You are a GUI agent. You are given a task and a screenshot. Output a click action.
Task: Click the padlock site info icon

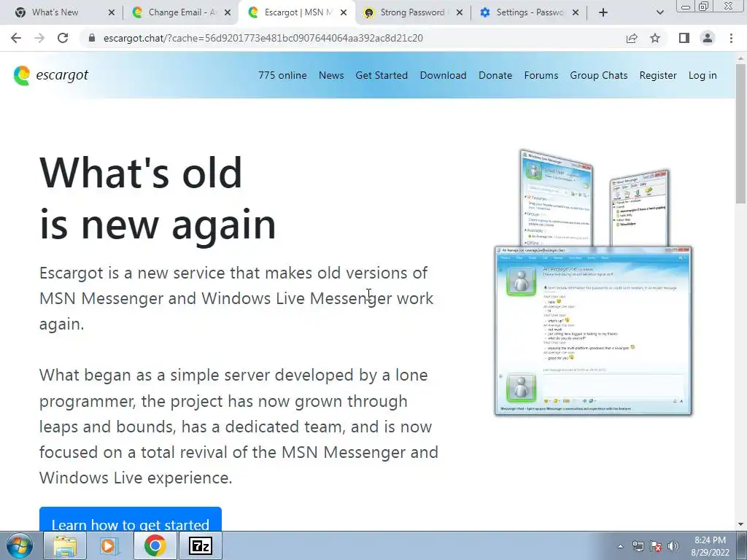point(93,38)
